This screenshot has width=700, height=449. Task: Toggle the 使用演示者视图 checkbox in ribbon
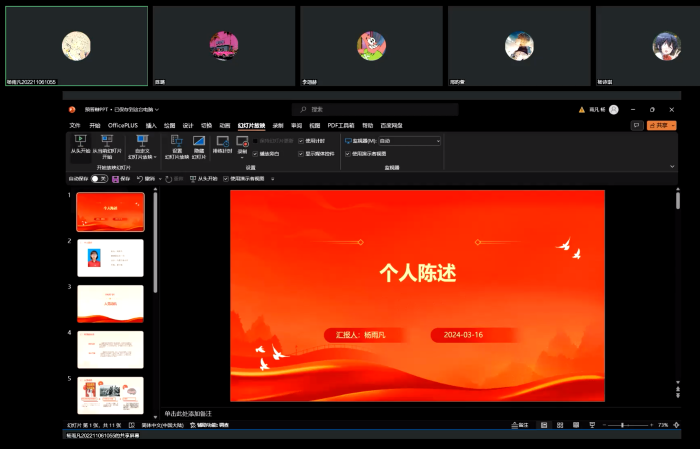[348, 154]
